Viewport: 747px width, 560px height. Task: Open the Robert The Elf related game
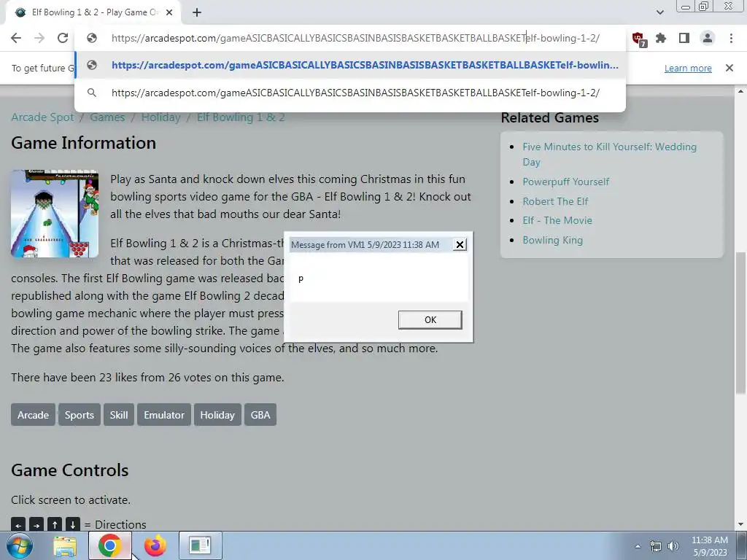click(555, 201)
